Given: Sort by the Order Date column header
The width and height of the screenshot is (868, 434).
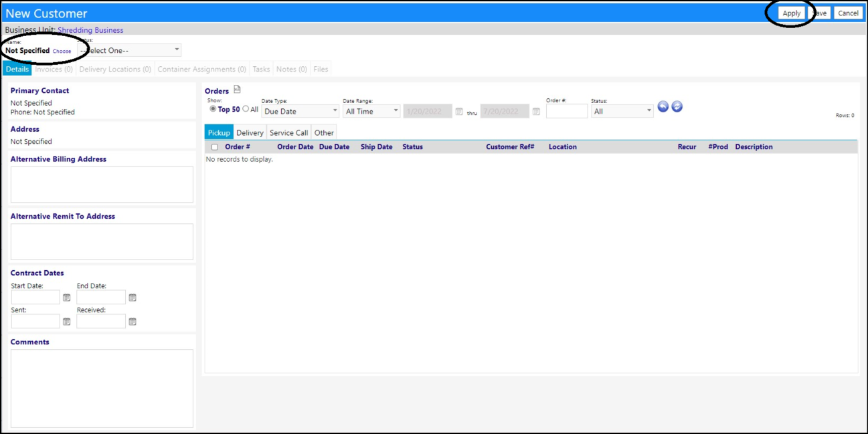Looking at the screenshot, I should 295,147.
